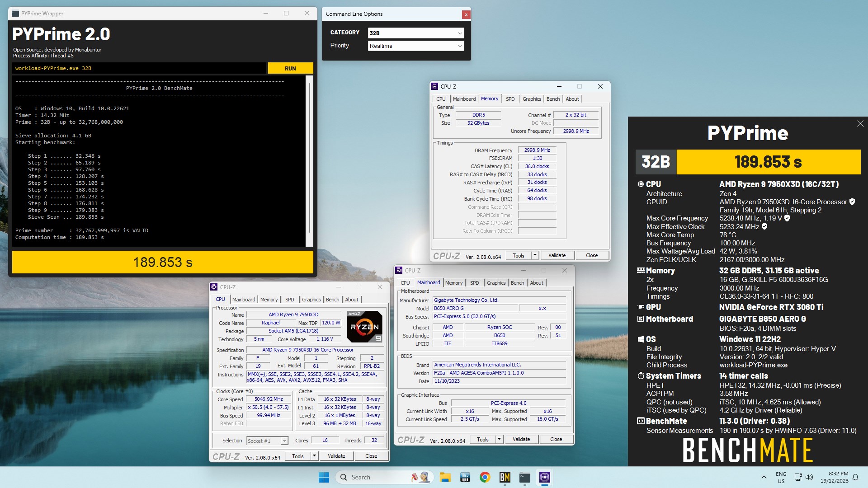The width and height of the screenshot is (868, 488).
Task: Click the CAS# Latency 36.0 clocks value
Action: [x=537, y=166]
